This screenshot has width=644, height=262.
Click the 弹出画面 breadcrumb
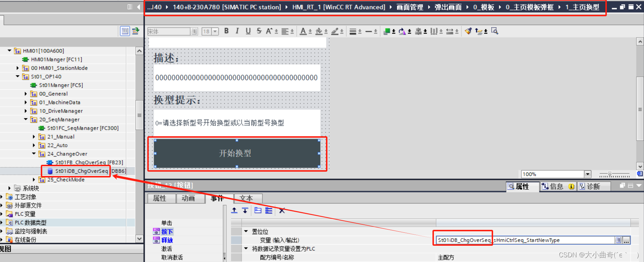[448, 7]
